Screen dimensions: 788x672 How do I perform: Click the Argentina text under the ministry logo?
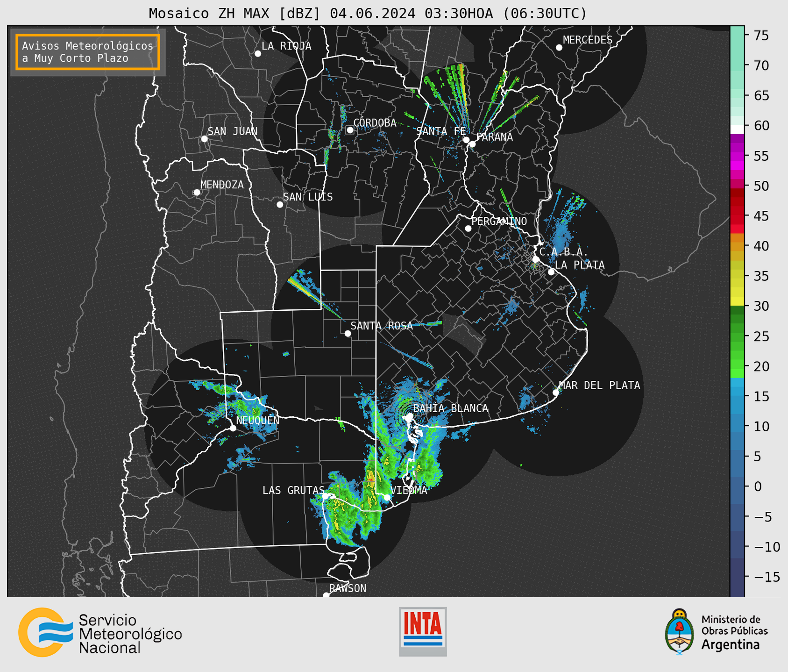[731, 645]
